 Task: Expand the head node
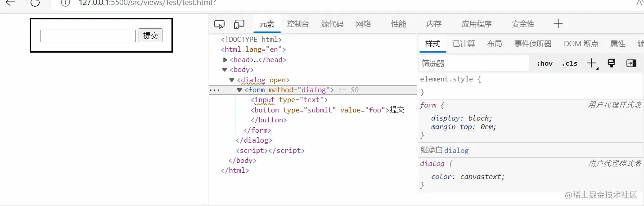(x=225, y=59)
